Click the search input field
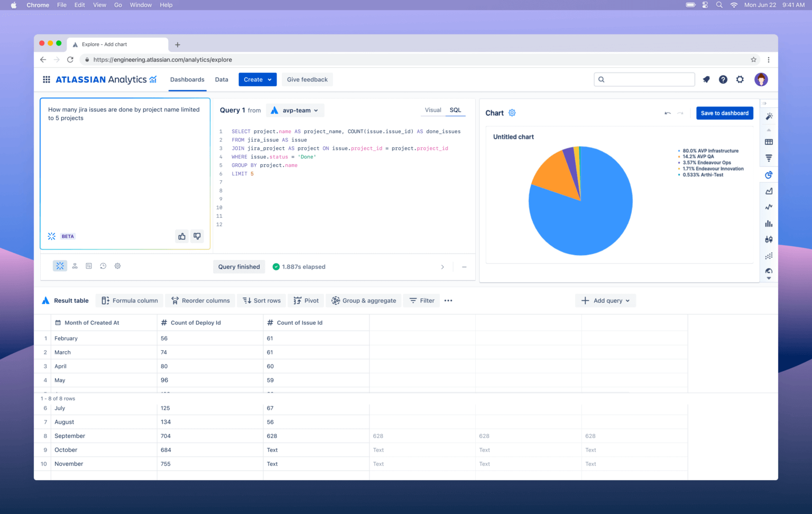This screenshot has width=812, height=514. point(645,80)
